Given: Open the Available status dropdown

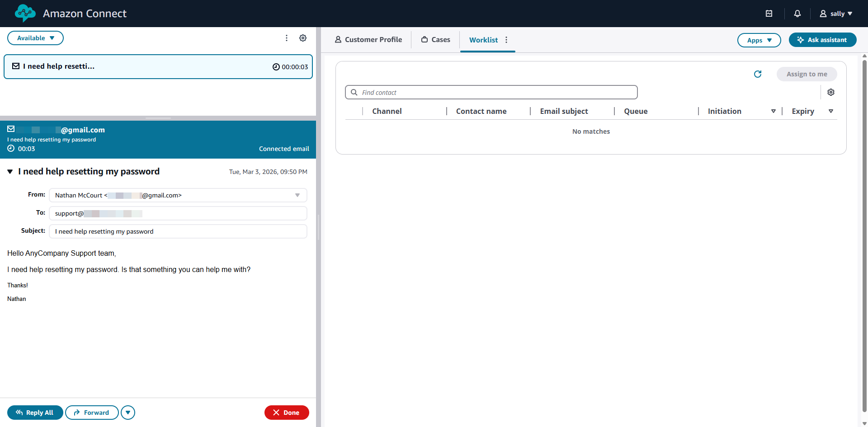Looking at the screenshot, I should click(x=35, y=38).
